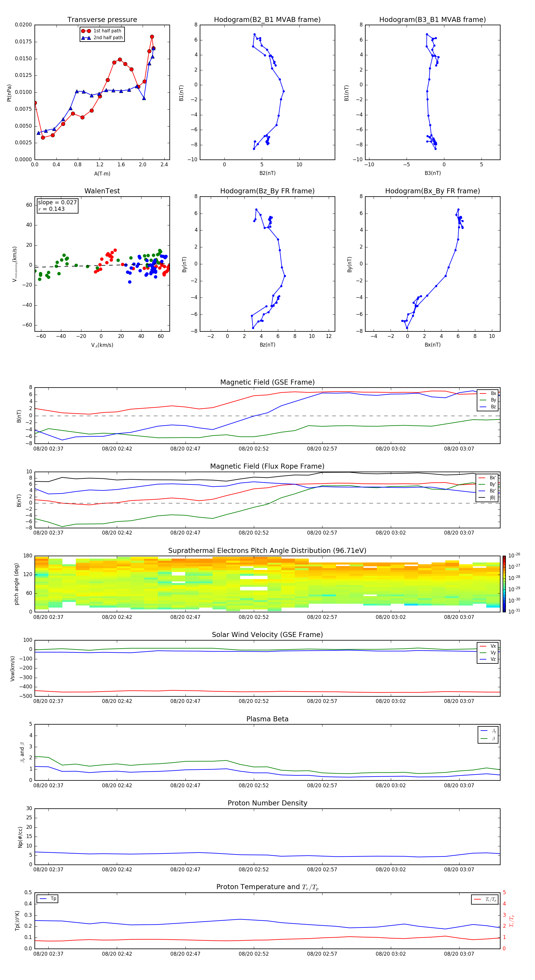The width and height of the screenshot is (535, 980).
Task: Click the "Magnetic Field (Flux Rope Frame)" title
Action: click(x=267, y=467)
